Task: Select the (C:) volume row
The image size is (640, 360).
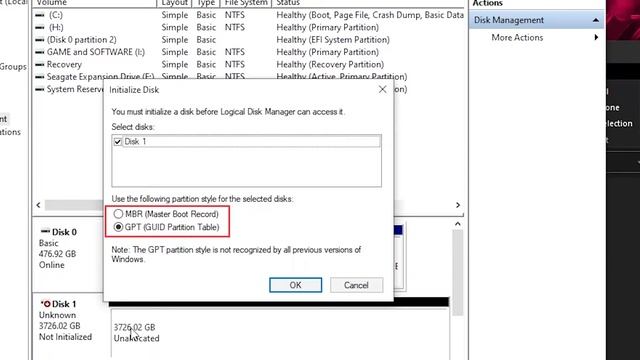Action: point(249,15)
